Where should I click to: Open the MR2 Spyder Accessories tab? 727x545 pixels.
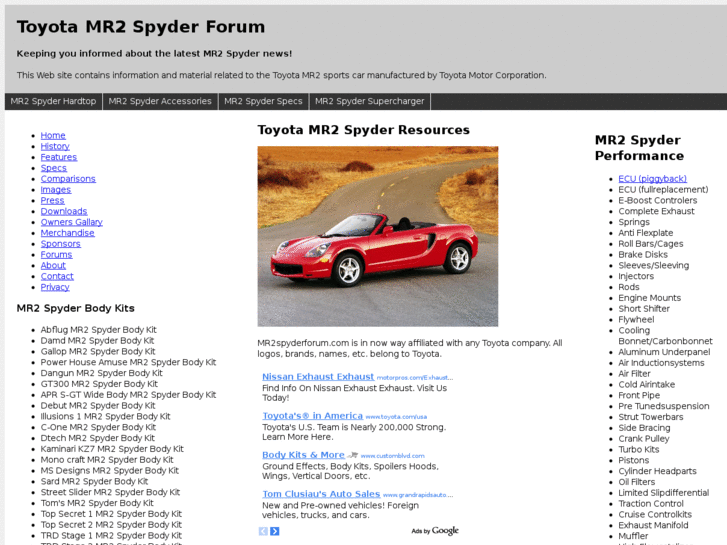160,101
